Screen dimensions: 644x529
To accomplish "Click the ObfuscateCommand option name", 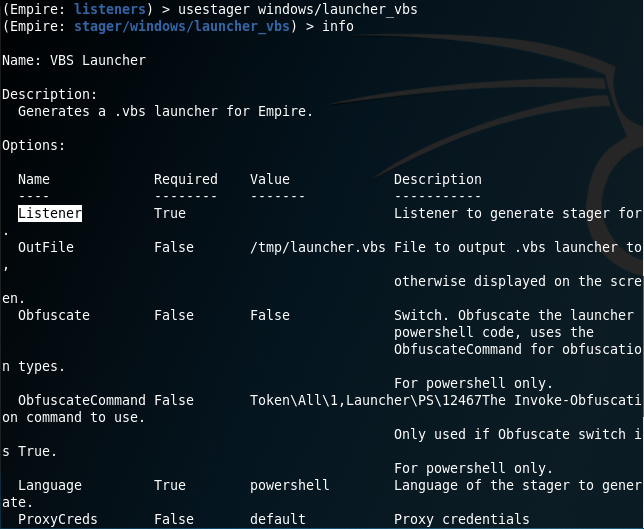I will point(82,400).
